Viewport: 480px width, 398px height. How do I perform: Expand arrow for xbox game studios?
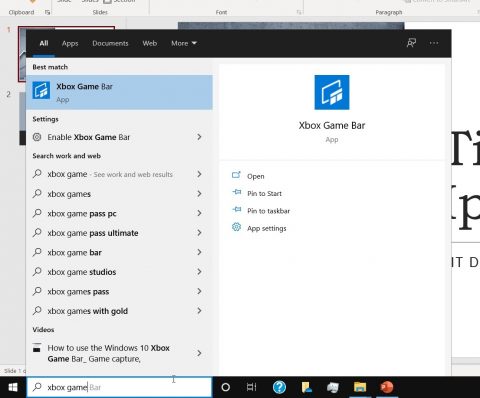tap(199, 272)
